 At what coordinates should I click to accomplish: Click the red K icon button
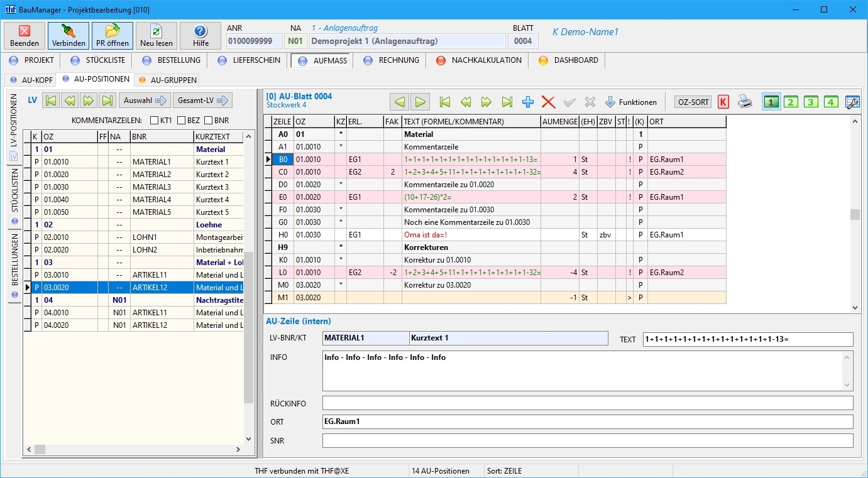tap(723, 102)
